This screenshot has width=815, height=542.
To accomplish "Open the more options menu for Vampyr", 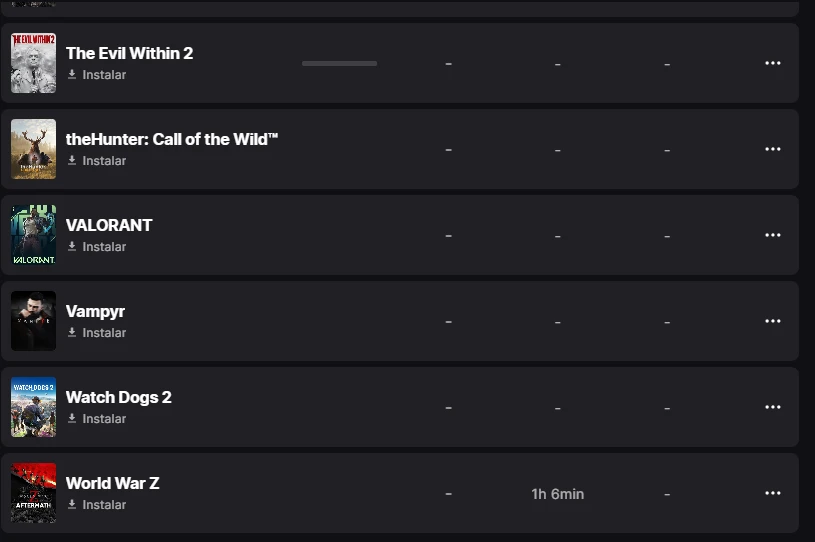I will click(772, 321).
